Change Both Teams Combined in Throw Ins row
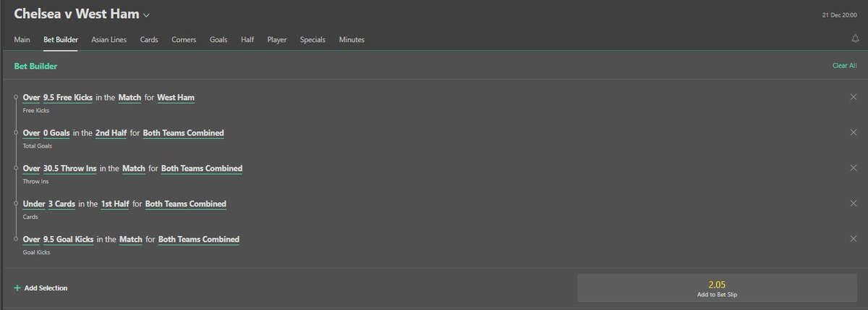Viewport: 868px width, 310px height. pos(202,168)
